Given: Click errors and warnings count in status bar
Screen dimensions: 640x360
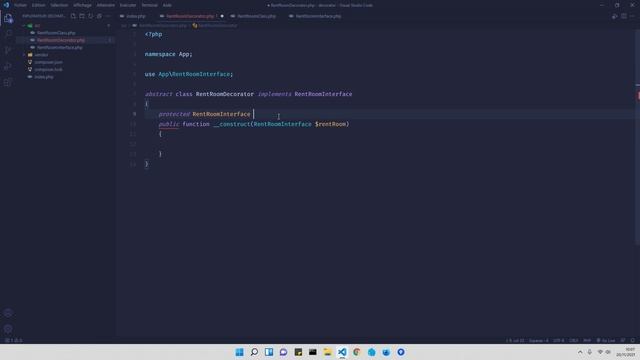Looking at the screenshot, I should pos(14,340).
